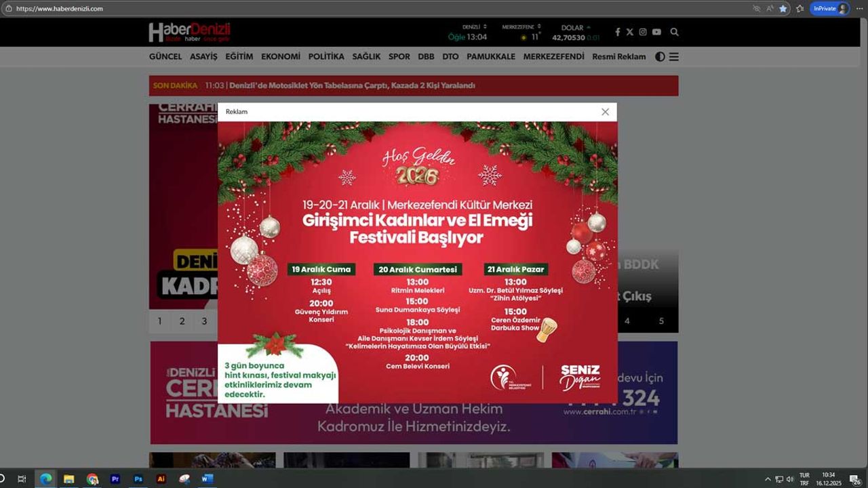The image size is (868, 488).
Task: Open the X (Twitter) social icon
Action: (630, 32)
